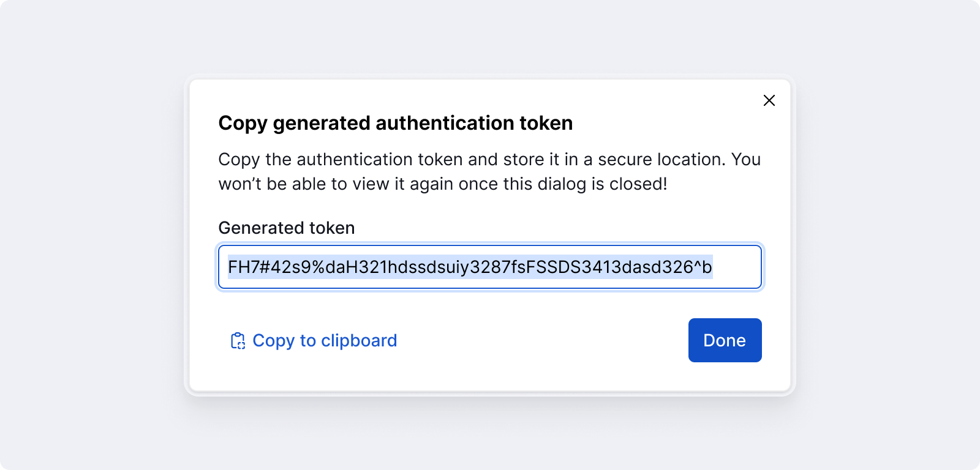The image size is (980, 470).
Task: Copy the token using the clipboard link
Action: pos(325,340)
